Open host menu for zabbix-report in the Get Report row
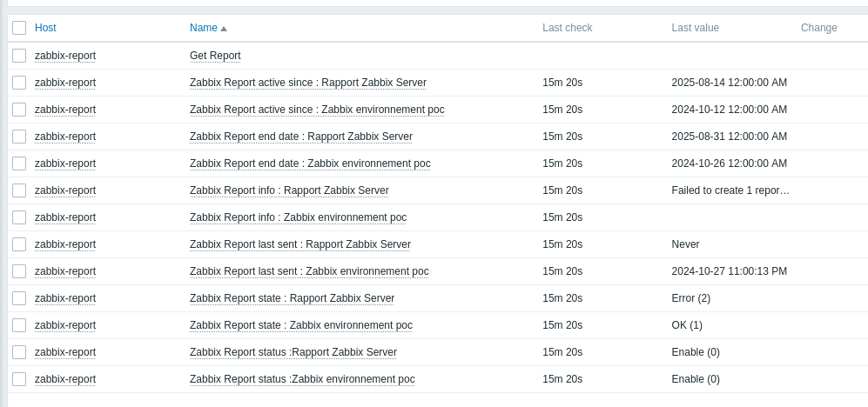Image resolution: width=868 pixels, height=407 pixels. coord(65,56)
